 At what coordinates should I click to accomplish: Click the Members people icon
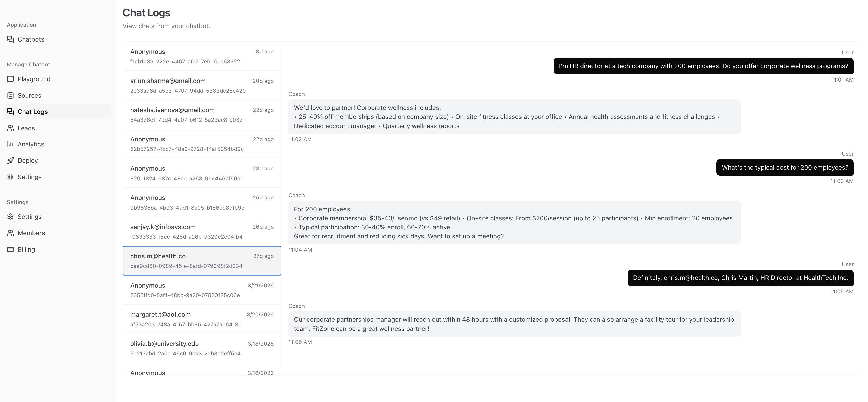tap(11, 233)
